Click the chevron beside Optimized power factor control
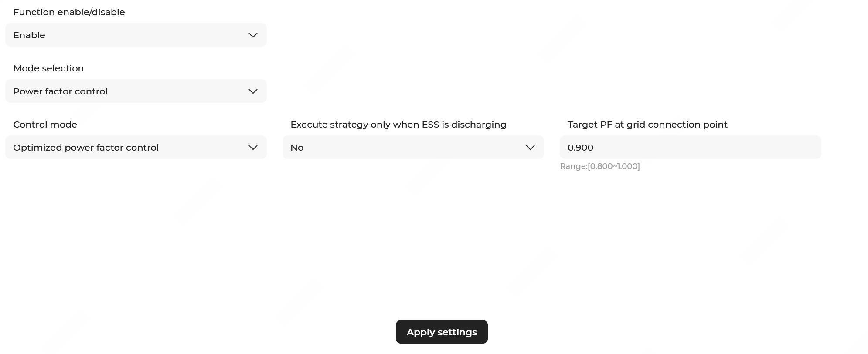The image size is (868, 354). pos(253,148)
